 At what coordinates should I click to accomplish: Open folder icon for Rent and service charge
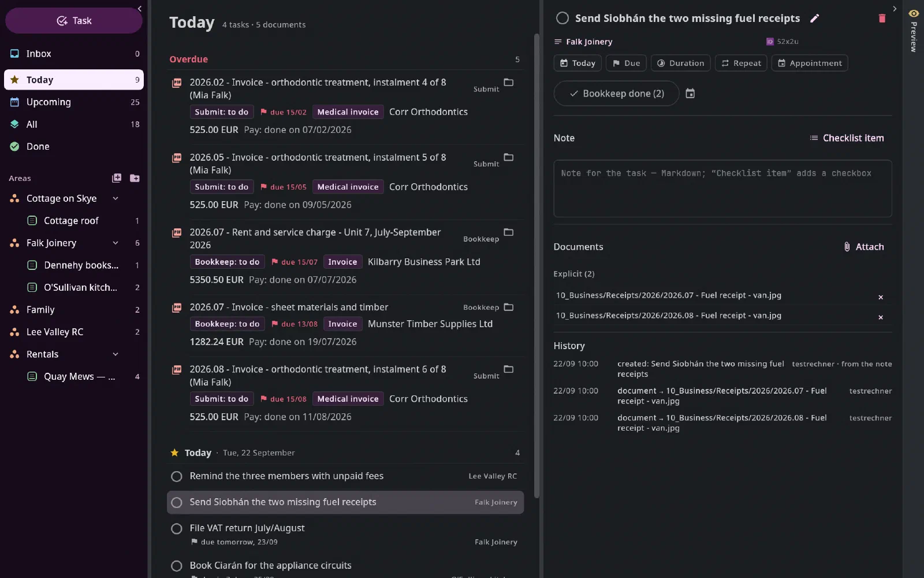508,232
